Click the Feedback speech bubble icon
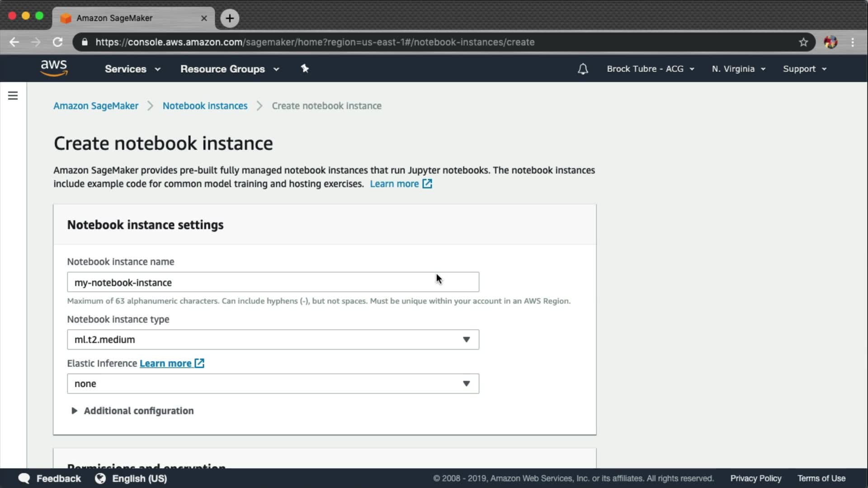Viewport: 868px width, 488px height. pos(24,478)
